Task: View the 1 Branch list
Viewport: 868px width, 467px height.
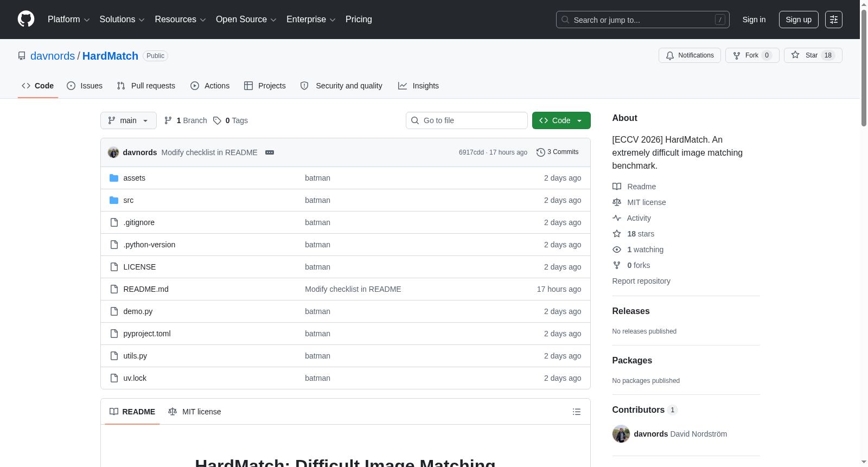Action: [186, 120]
